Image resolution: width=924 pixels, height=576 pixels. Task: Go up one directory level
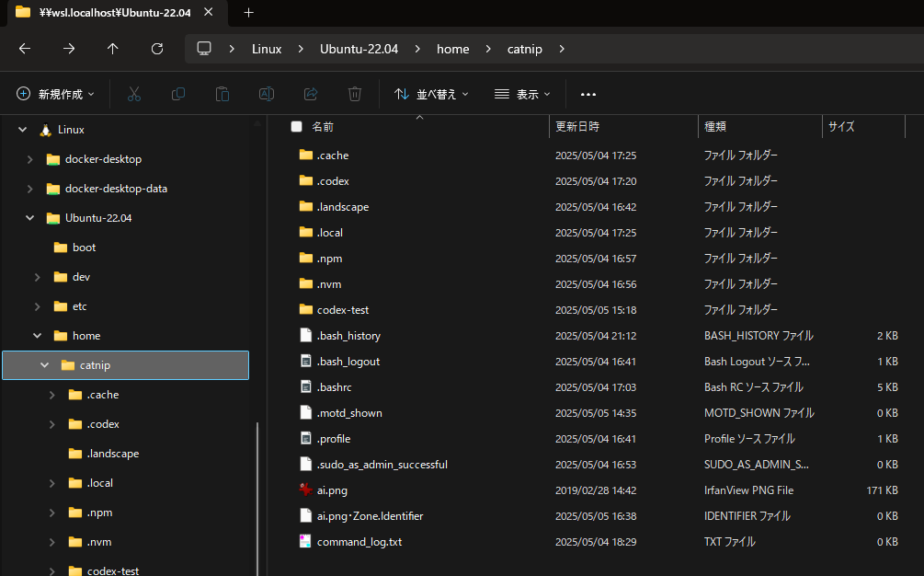112,49
